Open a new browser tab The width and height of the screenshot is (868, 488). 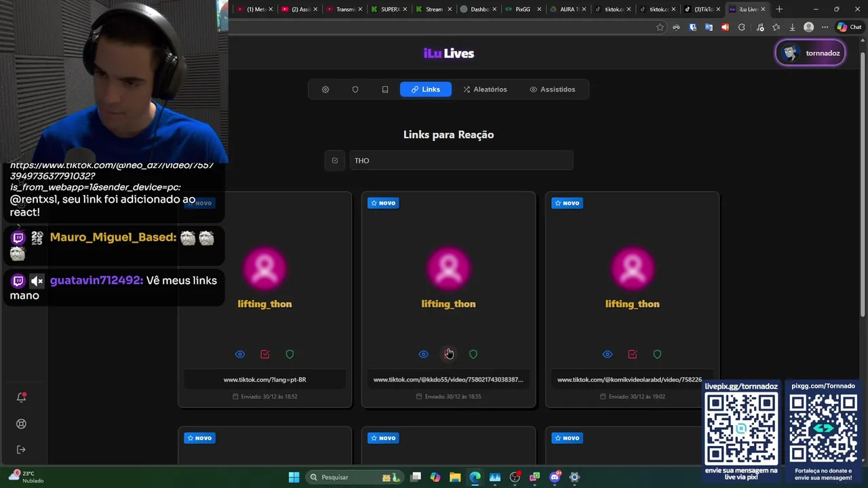click(779, 9)
